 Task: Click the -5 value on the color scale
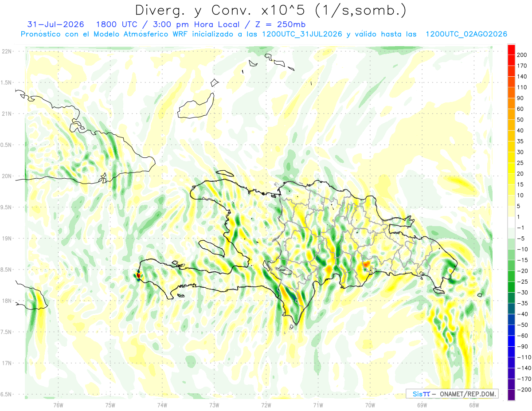coord(520,239)
